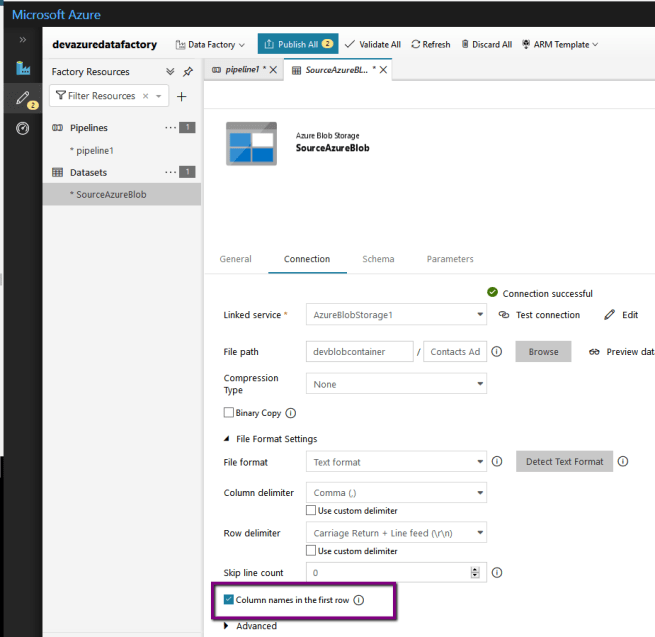The width and height of the screenshot is (655, 637).
Task: Enable the Binary Copy checkbox
Action: click(x=229, y=412)
